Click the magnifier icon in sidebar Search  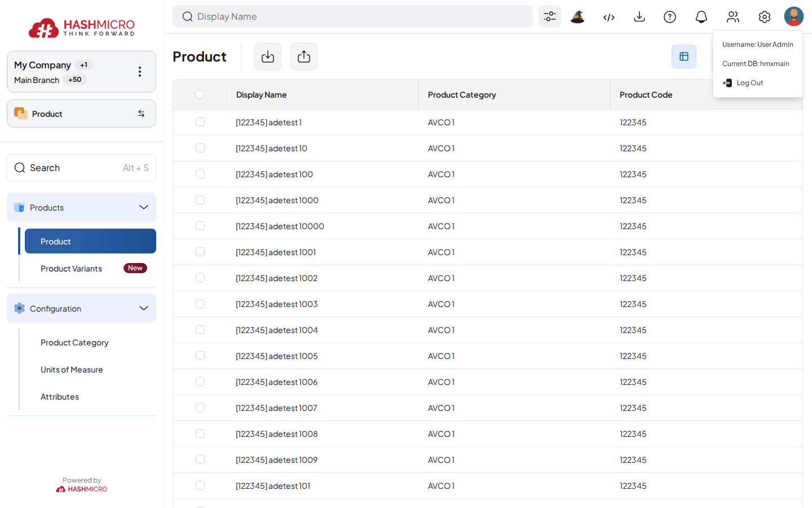click(x=20, y=168)
